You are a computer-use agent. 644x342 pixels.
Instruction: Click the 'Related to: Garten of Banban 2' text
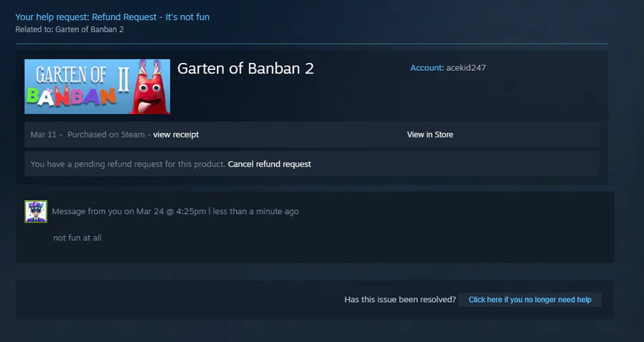tap(69, 29)
